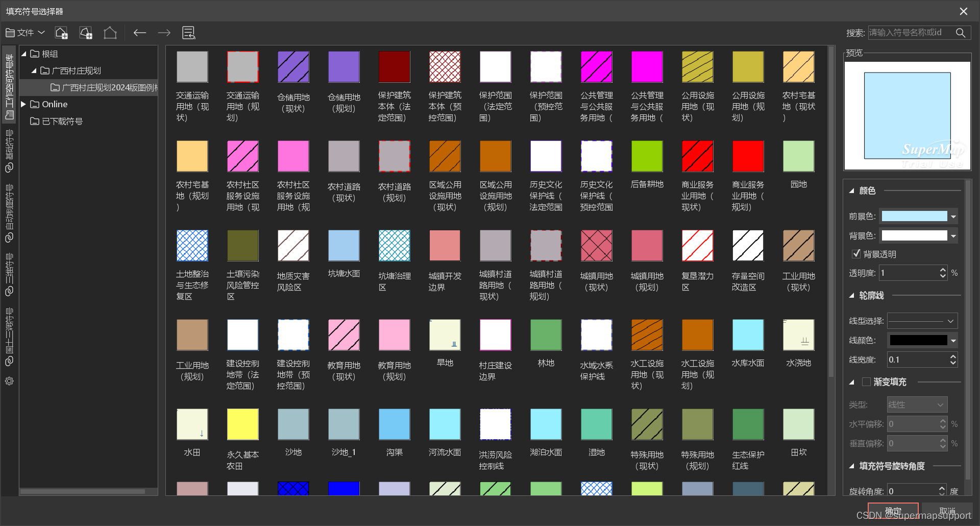Switch to 基础符号 side tab
Image resolution: width=980 pixels, height=526 pixels.
pyautogui.click(x=9, y=151)
